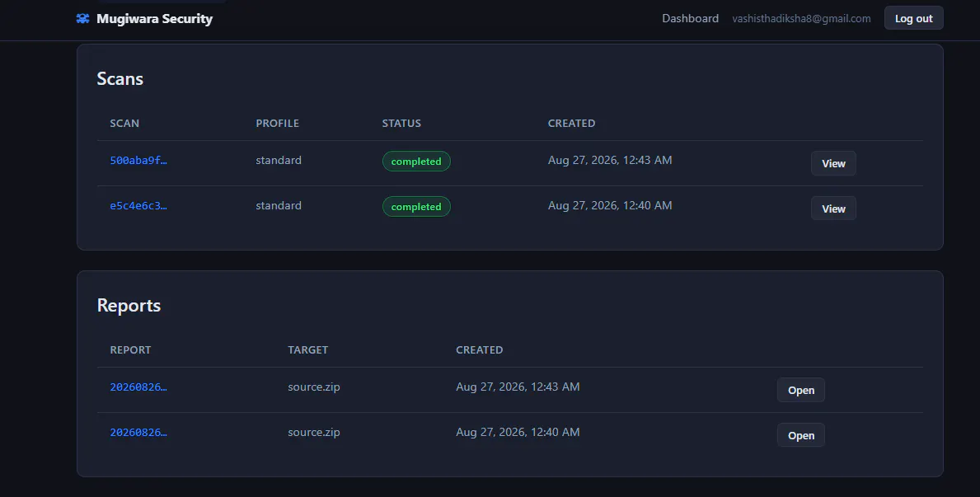Click the Reports table CREATED header
980x497 pixels.
pyautogui.click(x=479, y=350)
